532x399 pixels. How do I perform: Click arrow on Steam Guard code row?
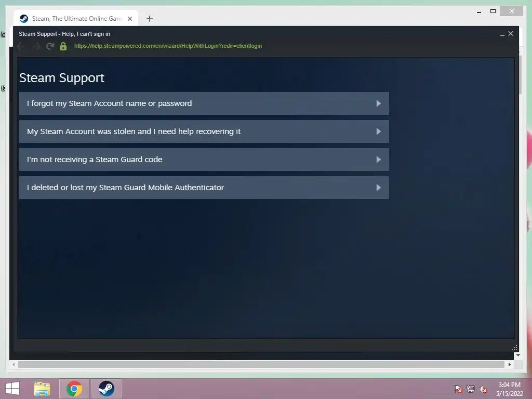tap(379, 159)
